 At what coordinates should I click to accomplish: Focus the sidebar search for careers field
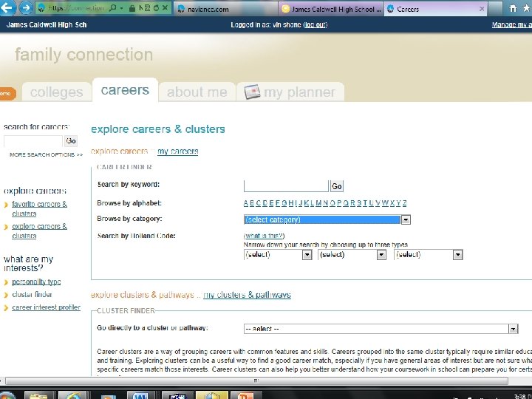click(33, 141)
